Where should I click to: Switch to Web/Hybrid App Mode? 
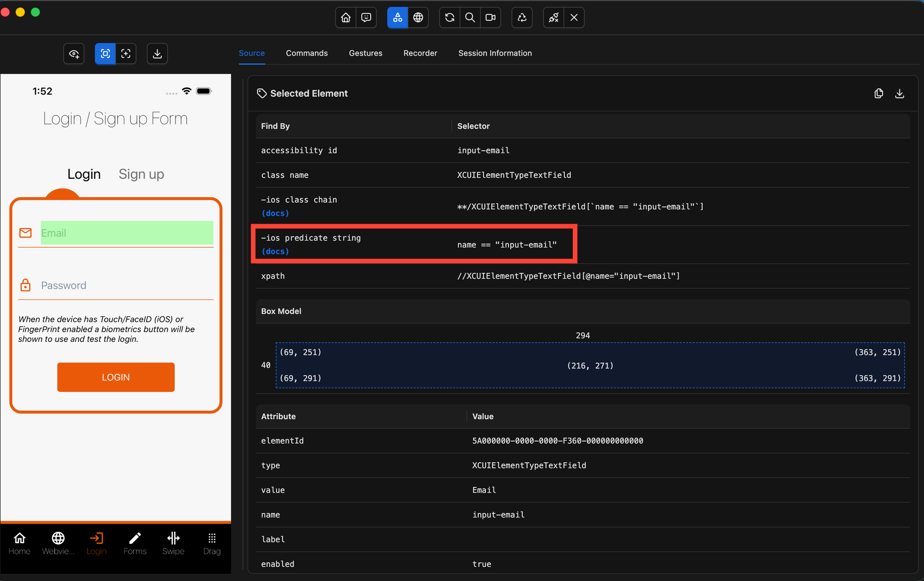tap(418, 18)
